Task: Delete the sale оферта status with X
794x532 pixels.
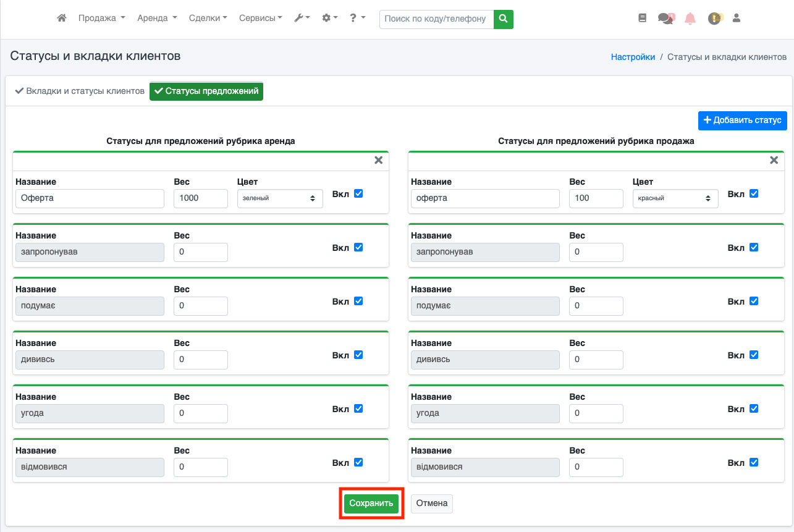Action: point(774,161)
